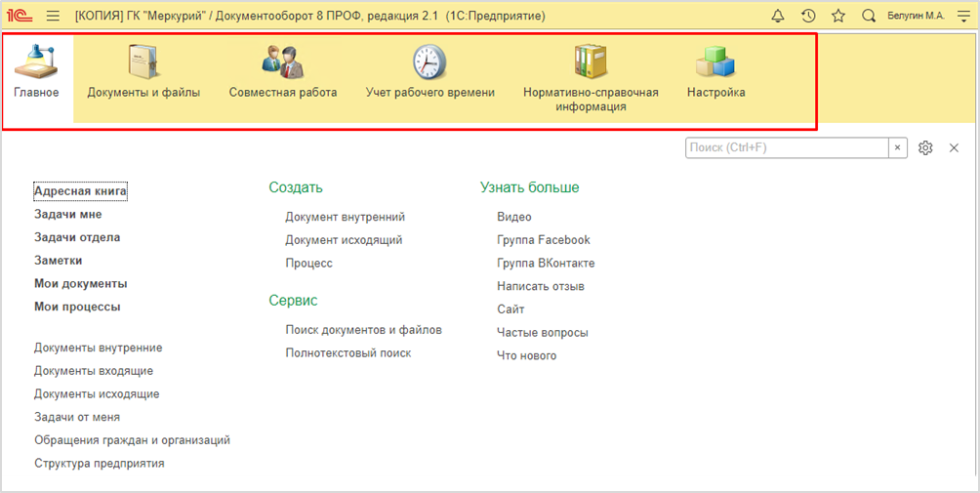Image resolution: width=980 pixels, height=493 pixels.
Task: Open the Документы и файлы section icon
Action: tap(143, 62)
